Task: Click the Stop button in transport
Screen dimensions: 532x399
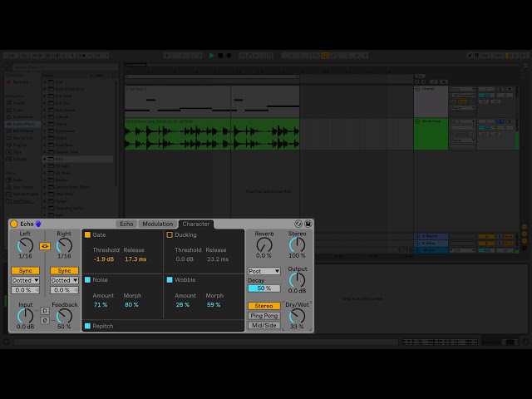Action: 220,56
